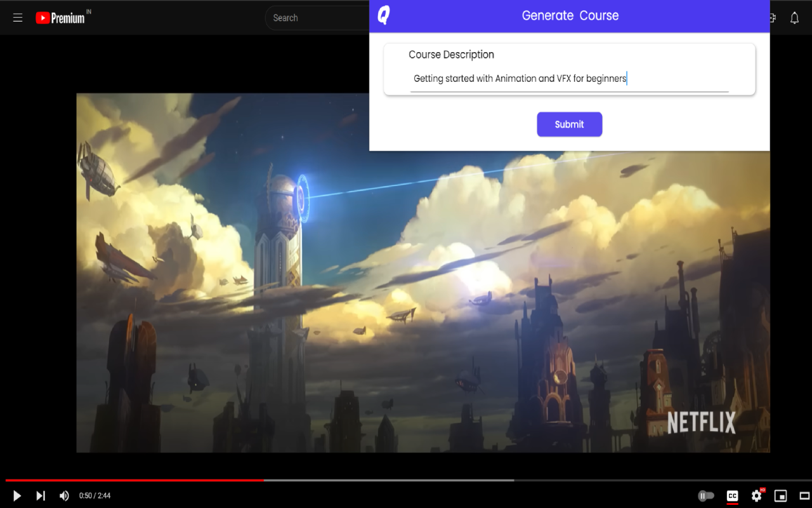
Task: Open the Generate Course header menu
Action: tap(569, 15)
